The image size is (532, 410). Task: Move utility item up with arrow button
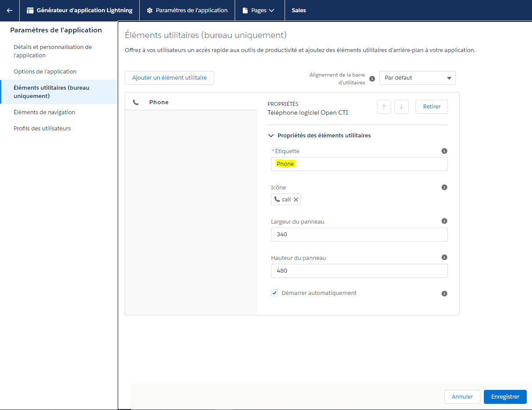(384, 107)
